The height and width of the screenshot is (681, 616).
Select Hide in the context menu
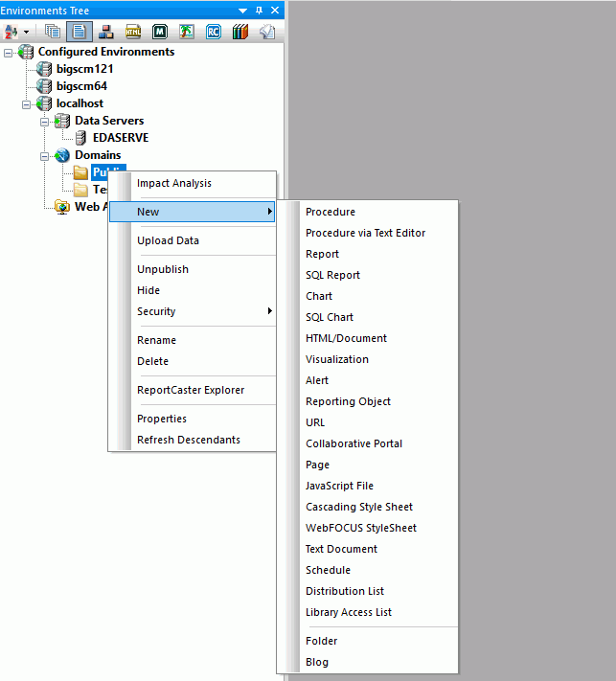[x=148, y=290]
